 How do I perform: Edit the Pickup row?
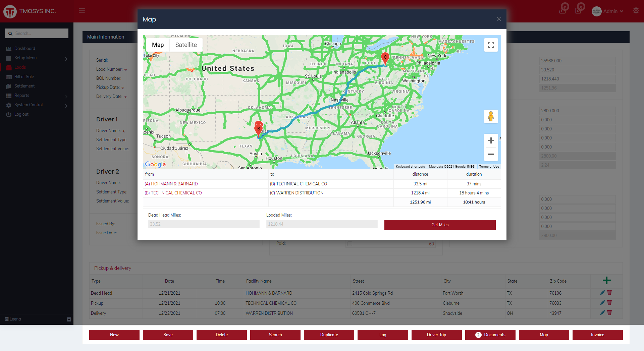pos(603,303)
